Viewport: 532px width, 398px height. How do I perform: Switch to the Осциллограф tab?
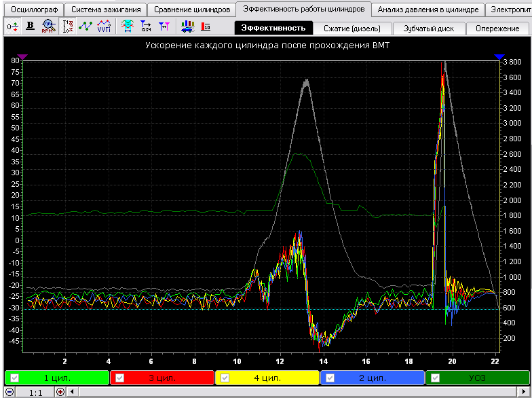tap(34, 10)
